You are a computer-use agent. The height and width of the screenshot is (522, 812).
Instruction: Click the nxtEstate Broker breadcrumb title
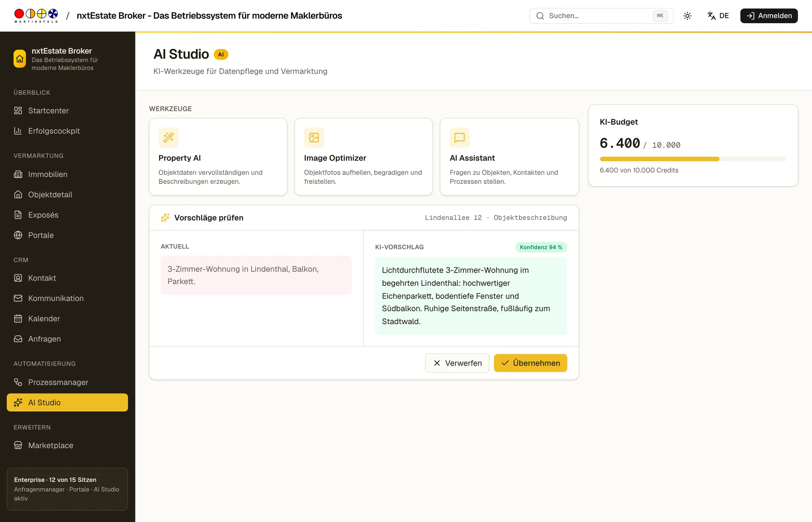click(209, 16)
